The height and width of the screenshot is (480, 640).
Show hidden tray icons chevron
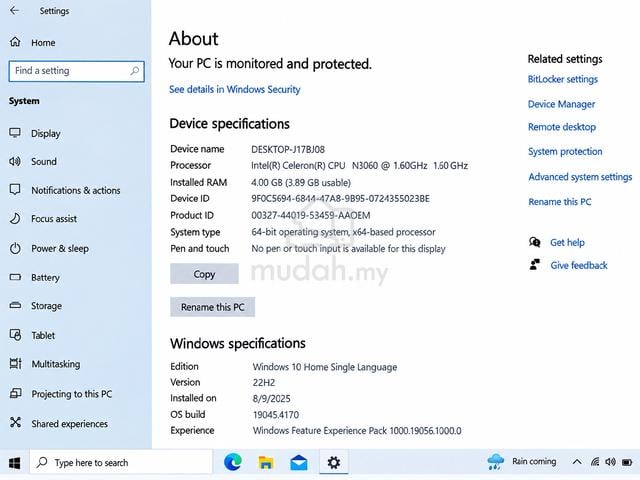tap(577, 462)
